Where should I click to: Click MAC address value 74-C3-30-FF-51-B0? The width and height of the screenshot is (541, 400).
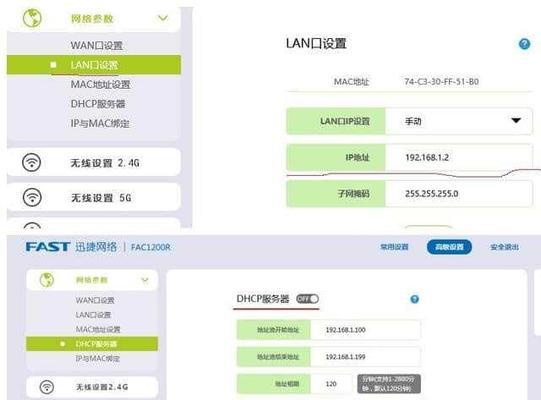[441, 81]
